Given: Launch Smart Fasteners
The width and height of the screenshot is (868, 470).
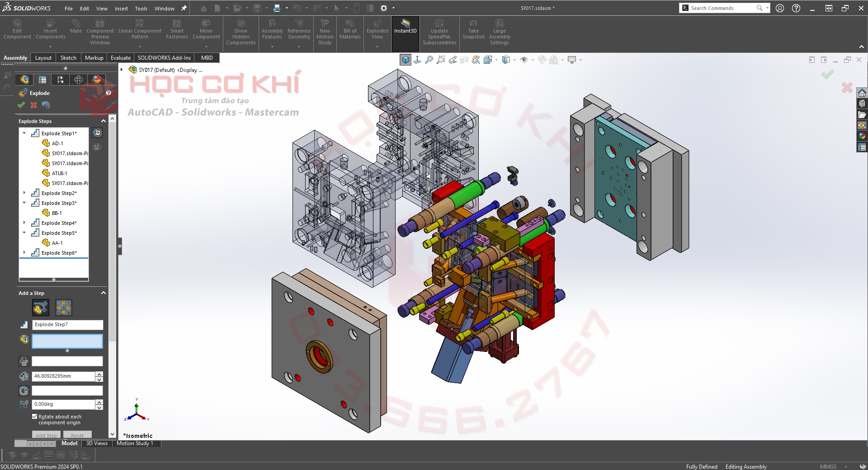Looking at the screenshot, I should pos(177,30).
